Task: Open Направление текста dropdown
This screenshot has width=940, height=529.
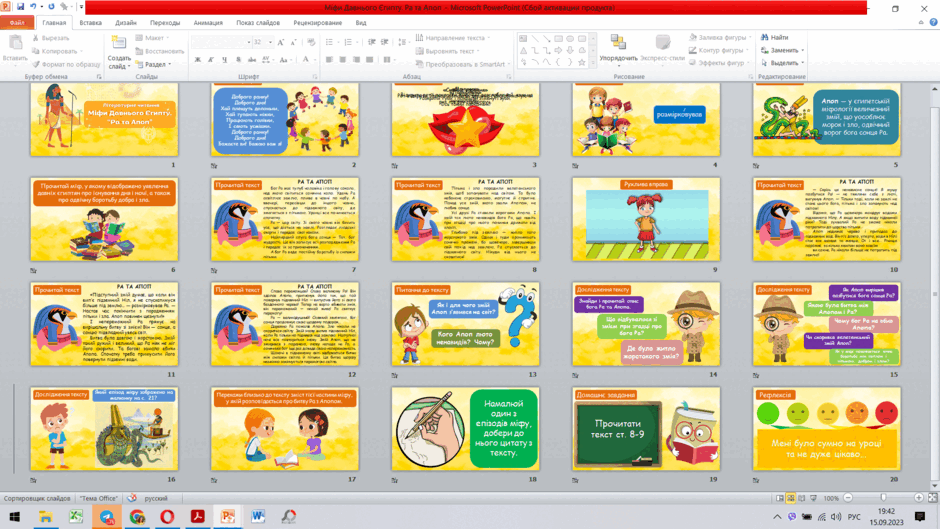Action: pyautogui.click(x=453, y=37)
